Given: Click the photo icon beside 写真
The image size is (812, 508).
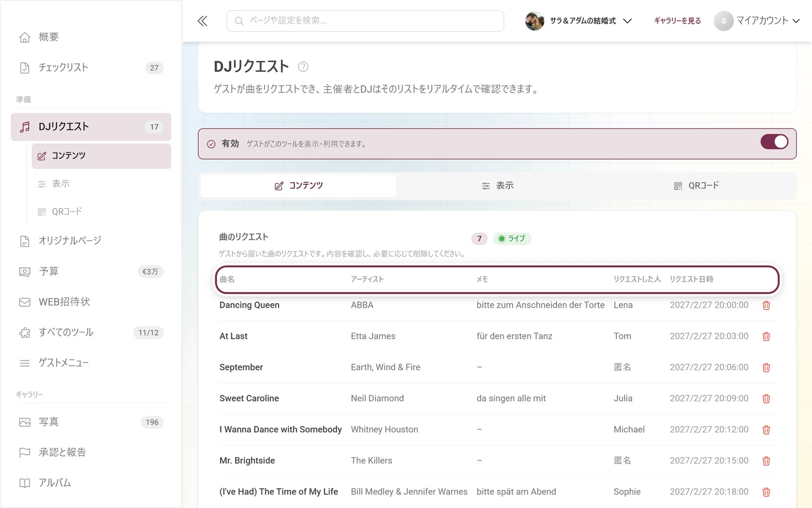Looking at the screenshot, I should coord(25,422).
